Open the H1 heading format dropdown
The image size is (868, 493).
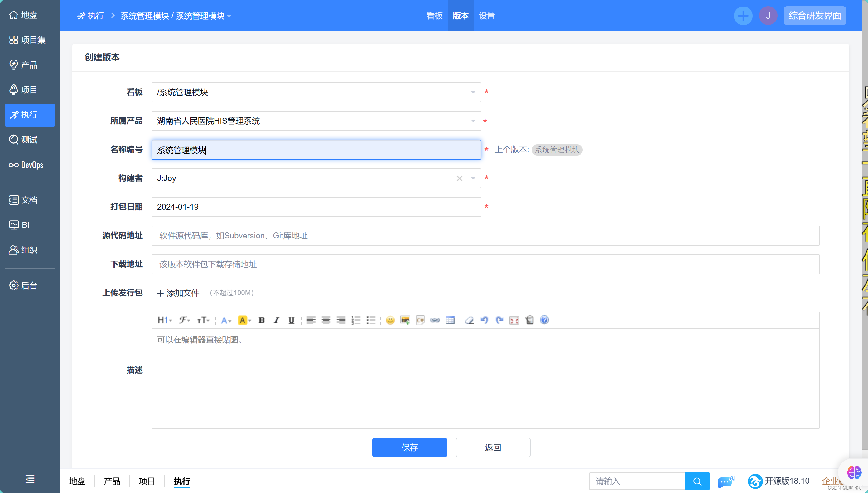[165, 320]
